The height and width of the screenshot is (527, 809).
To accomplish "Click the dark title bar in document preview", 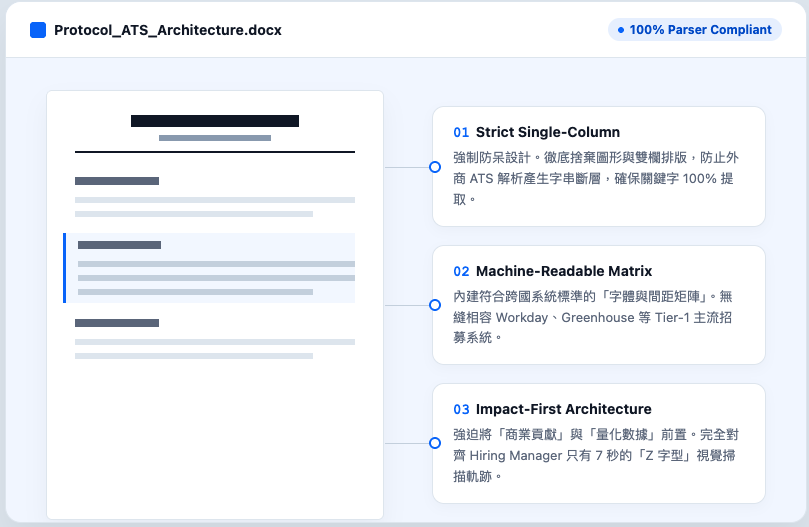I will [215, 121].
